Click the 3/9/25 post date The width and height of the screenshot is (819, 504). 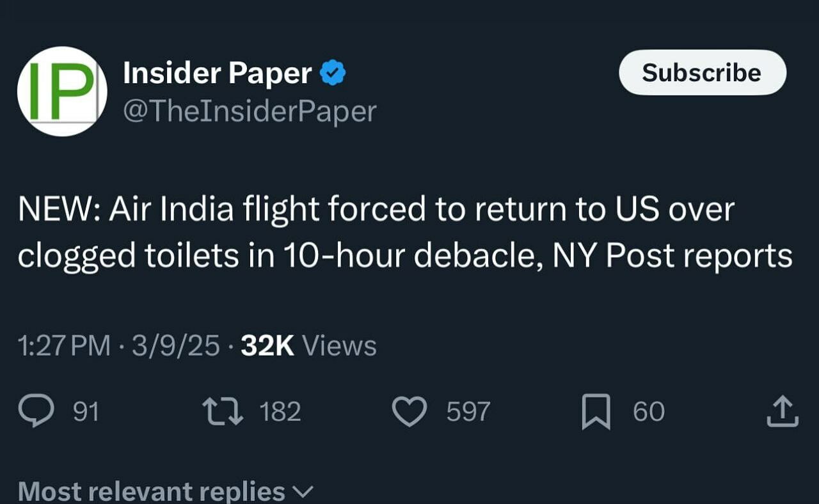coord(176,346)
